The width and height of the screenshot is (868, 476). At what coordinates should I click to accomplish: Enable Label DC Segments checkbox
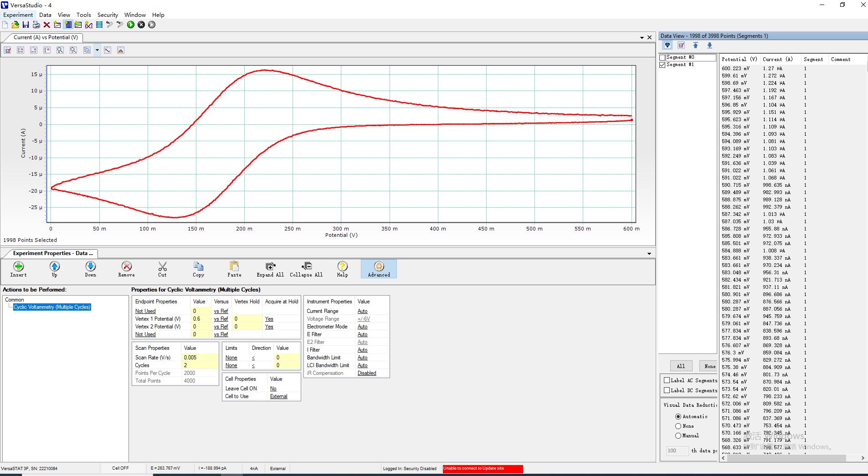tap(667, 390)
